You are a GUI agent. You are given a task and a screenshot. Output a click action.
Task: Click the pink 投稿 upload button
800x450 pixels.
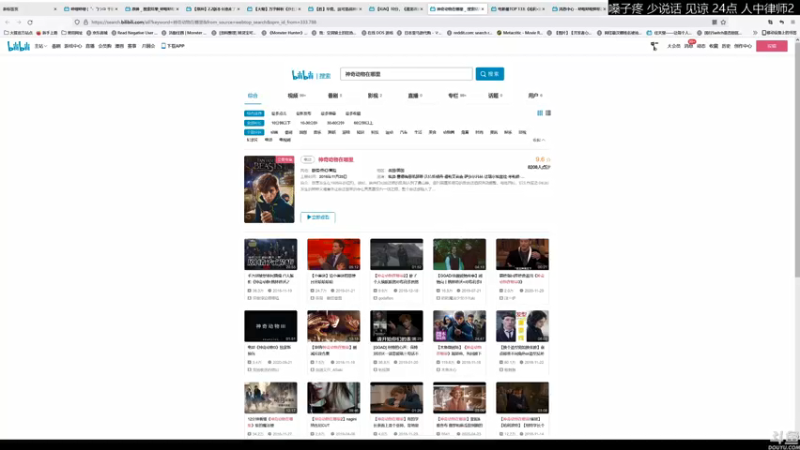[771, 46]
